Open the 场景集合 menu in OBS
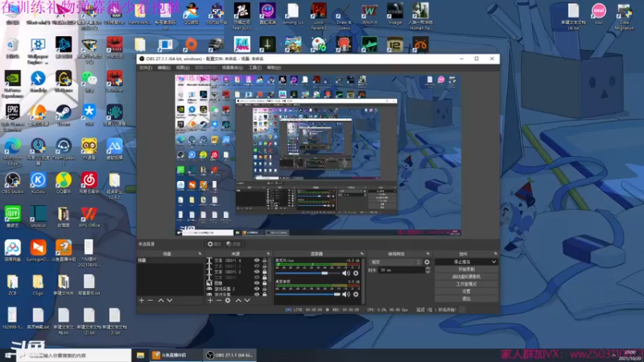 (232, 68)
